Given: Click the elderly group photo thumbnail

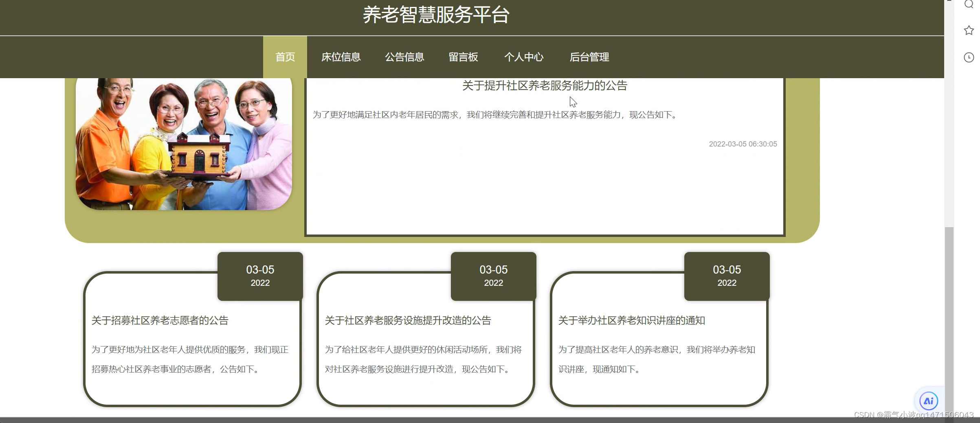Looking at the screenshot, I should 184,144.
